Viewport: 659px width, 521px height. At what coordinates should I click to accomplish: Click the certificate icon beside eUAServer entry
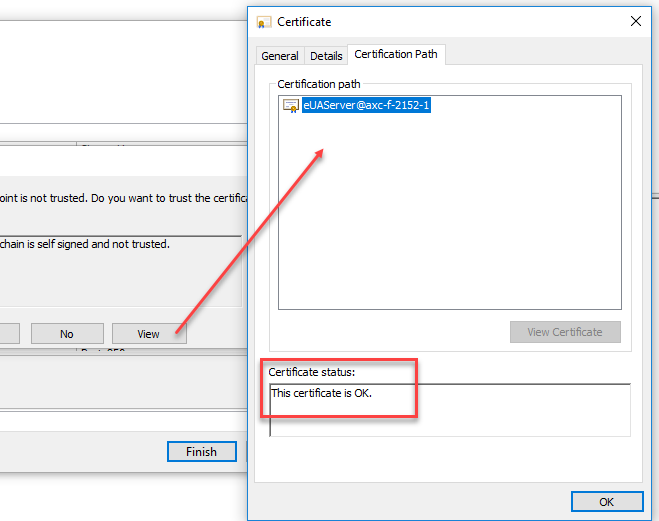click(x=291, y=105)
